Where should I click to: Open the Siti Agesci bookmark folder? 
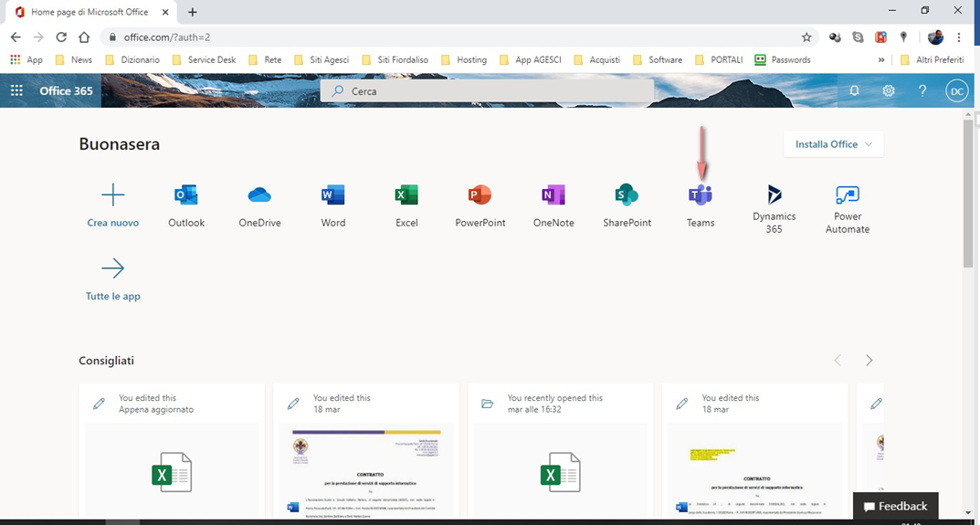(x=321, y=60)
